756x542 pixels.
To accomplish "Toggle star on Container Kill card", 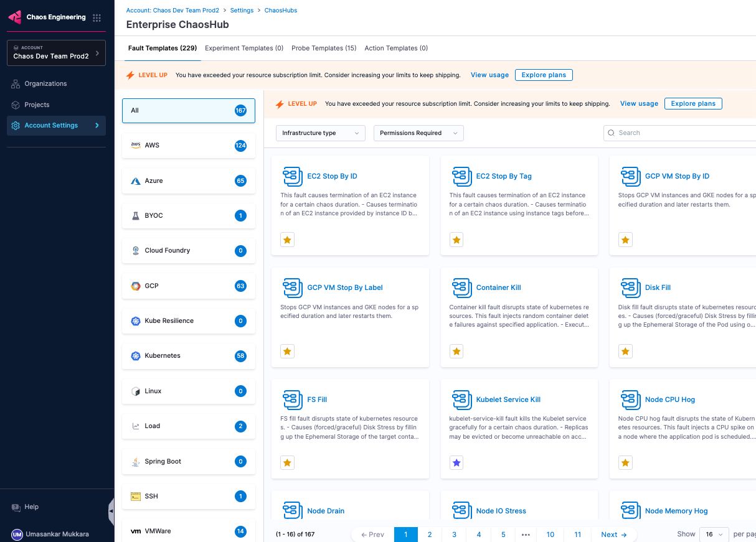I will click(x=456, y=352).
